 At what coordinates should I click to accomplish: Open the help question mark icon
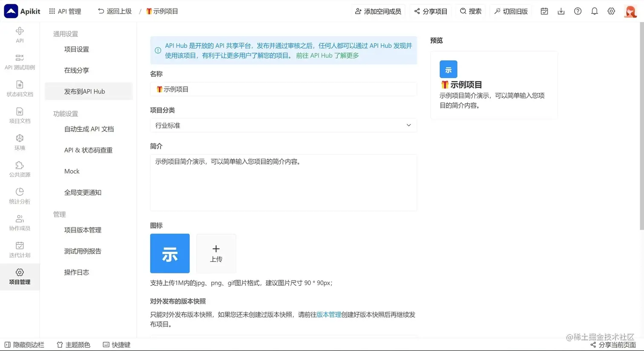tap(578, 11)
